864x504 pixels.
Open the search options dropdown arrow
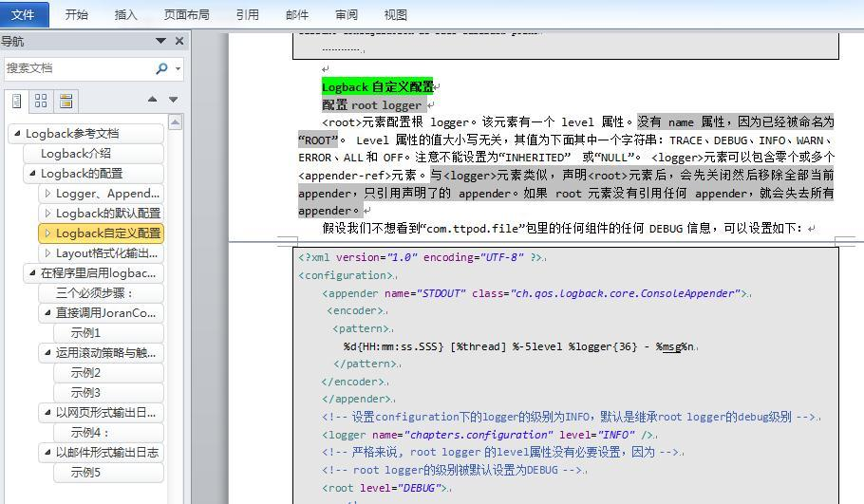pyautogui.click(x=178, y=68)
